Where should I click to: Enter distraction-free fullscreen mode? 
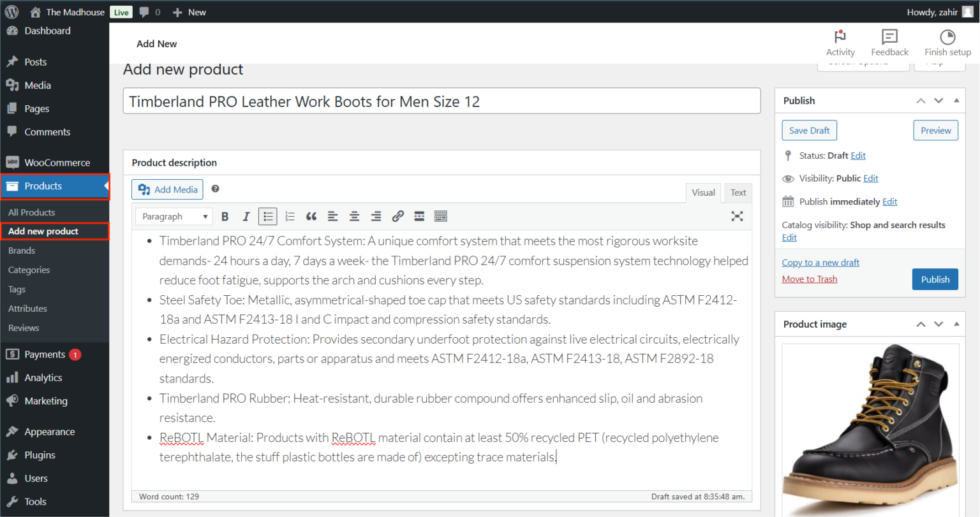coord(737,216)
